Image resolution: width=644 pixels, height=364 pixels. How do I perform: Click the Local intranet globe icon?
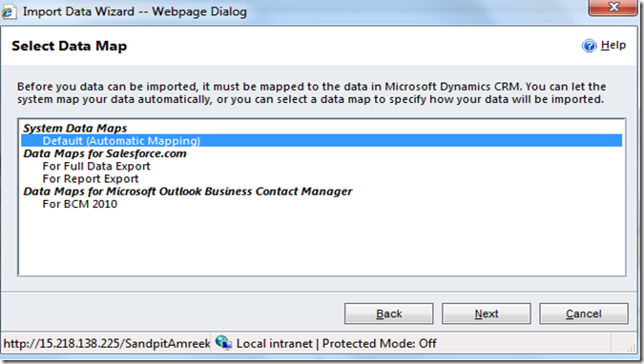click(x=223, y=343)
